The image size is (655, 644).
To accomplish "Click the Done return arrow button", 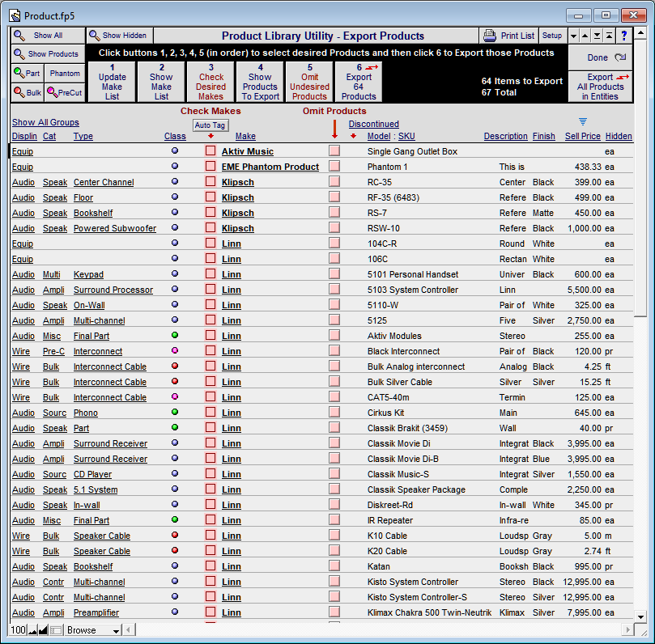I will (600, 57).
